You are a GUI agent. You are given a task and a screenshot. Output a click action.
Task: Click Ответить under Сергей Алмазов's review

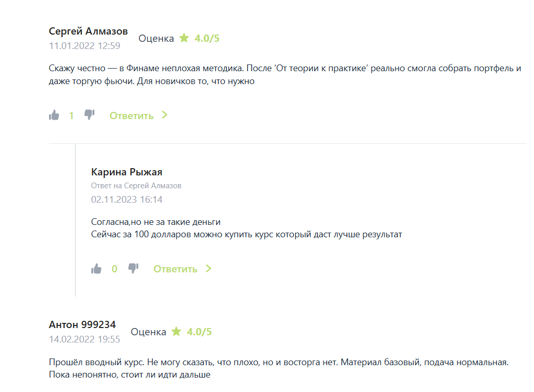(132, 116)
